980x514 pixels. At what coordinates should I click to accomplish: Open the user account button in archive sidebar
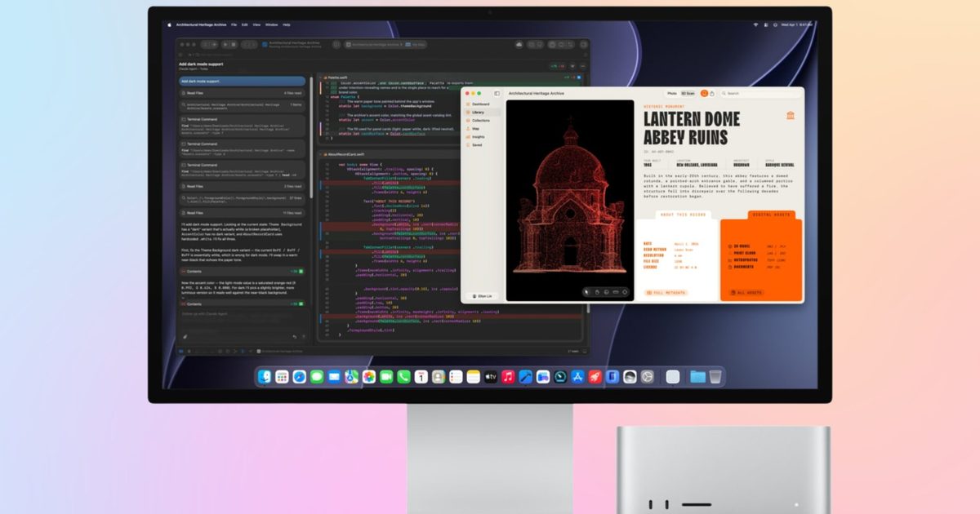click(x=482, y=296)
